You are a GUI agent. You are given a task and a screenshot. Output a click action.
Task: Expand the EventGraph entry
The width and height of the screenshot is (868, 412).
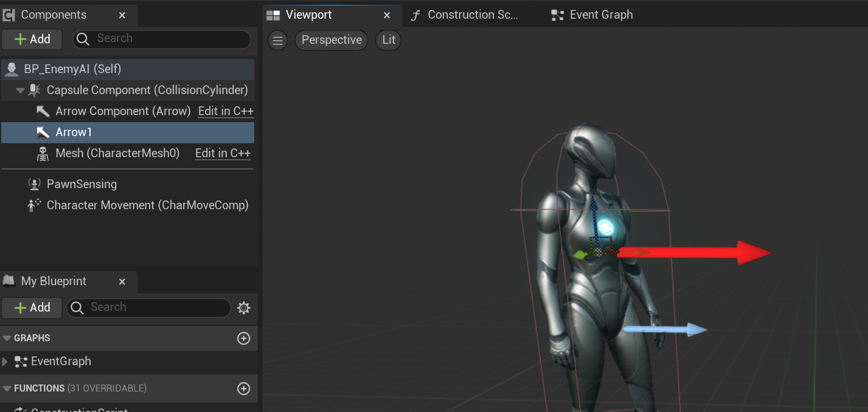(5, 362)
